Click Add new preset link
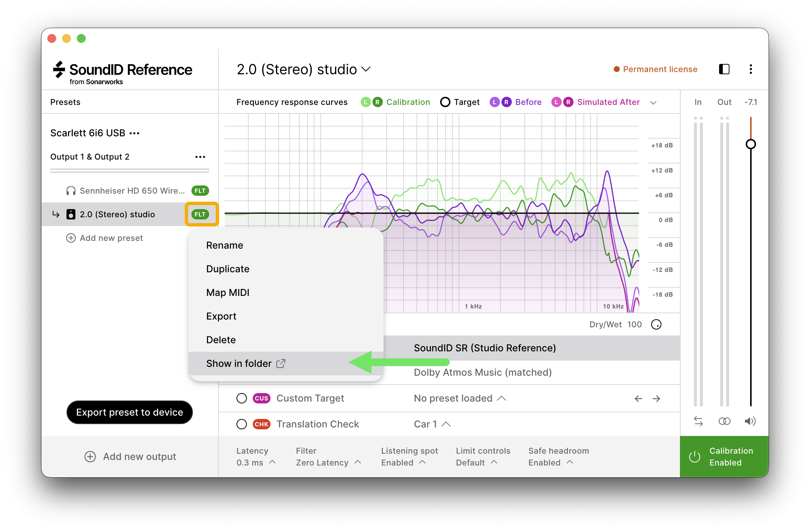The height and width of the screenshot is (532, 810). click(x=105, y=238)
